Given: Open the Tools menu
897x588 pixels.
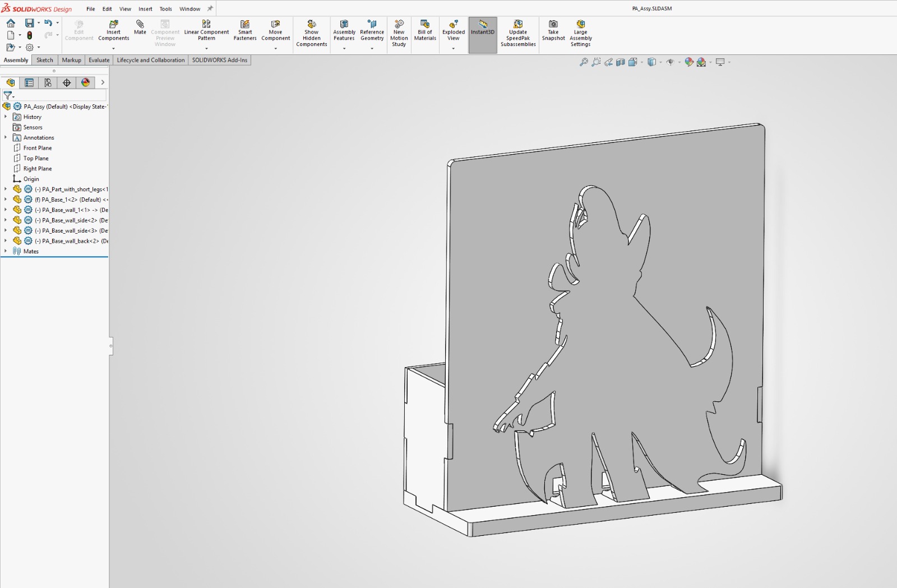Looking at the screenshot, I should coord(165,9).
